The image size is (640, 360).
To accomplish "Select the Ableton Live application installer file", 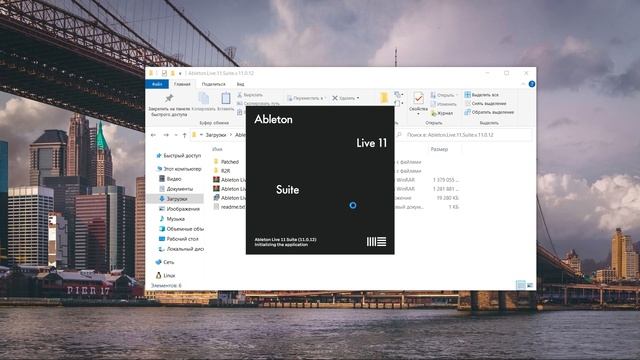I will [229, 198].
